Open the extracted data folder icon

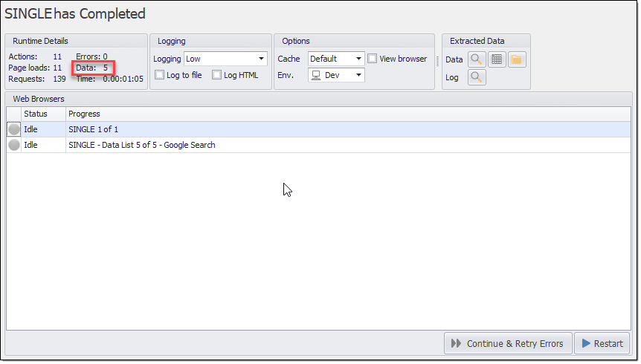pos(517,59)
